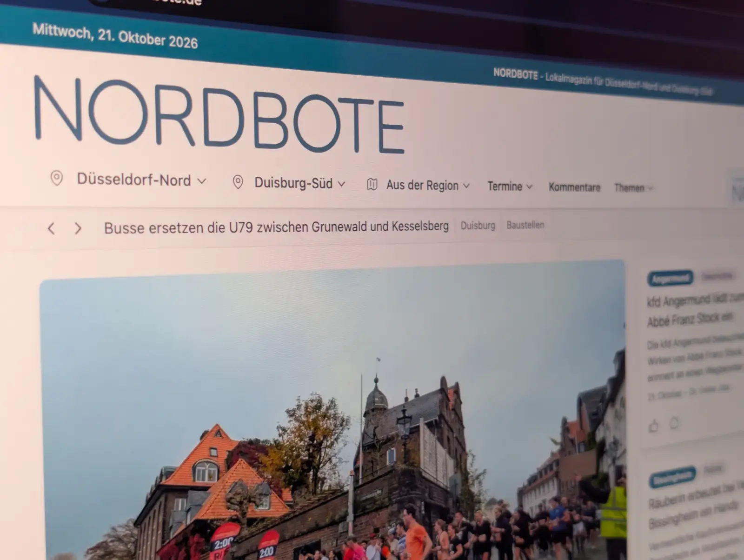Click the location pin icon beside Duisburg-Süd
This screenshot has height=560, width=744.
tap(238, 182)
